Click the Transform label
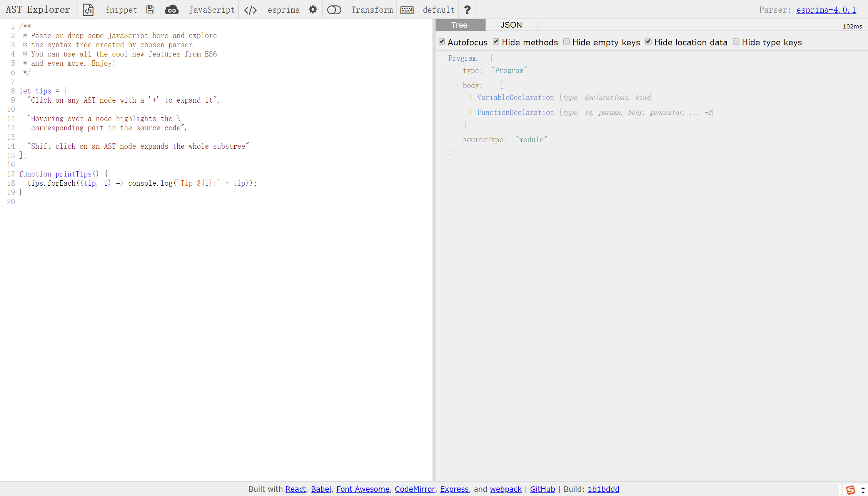 (372, 10)
